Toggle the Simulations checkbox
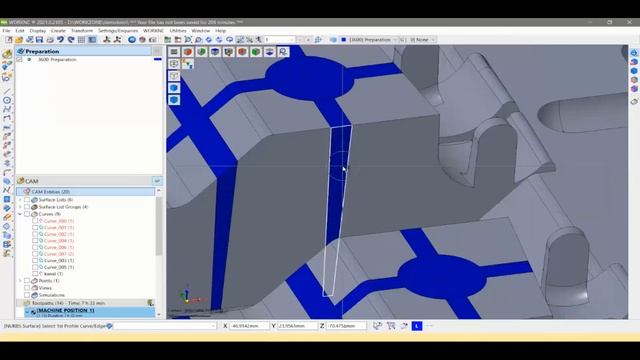Image resolution: width=640 pixels, height=360 pixels. 27,295
